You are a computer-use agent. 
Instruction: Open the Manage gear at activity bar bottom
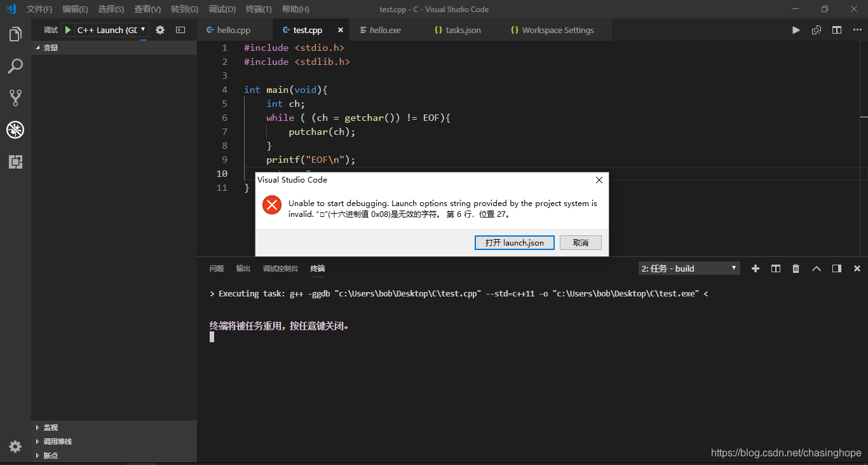coord(15,446)
